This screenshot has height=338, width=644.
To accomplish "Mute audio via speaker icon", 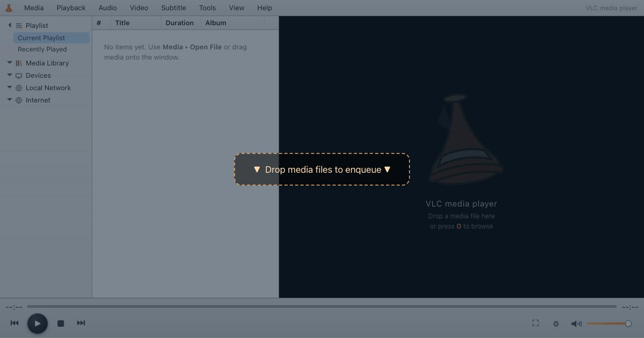I will pyautogui.click(x=576, y=324).
